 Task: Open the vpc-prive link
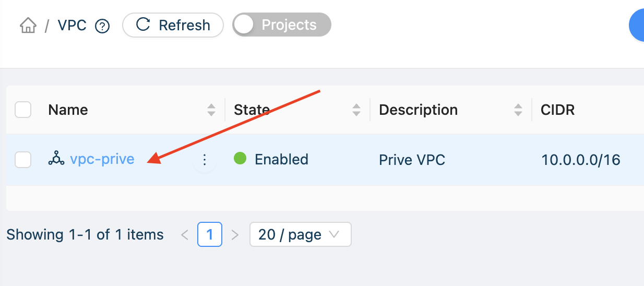pyautogui.click(x=102, y=159)
